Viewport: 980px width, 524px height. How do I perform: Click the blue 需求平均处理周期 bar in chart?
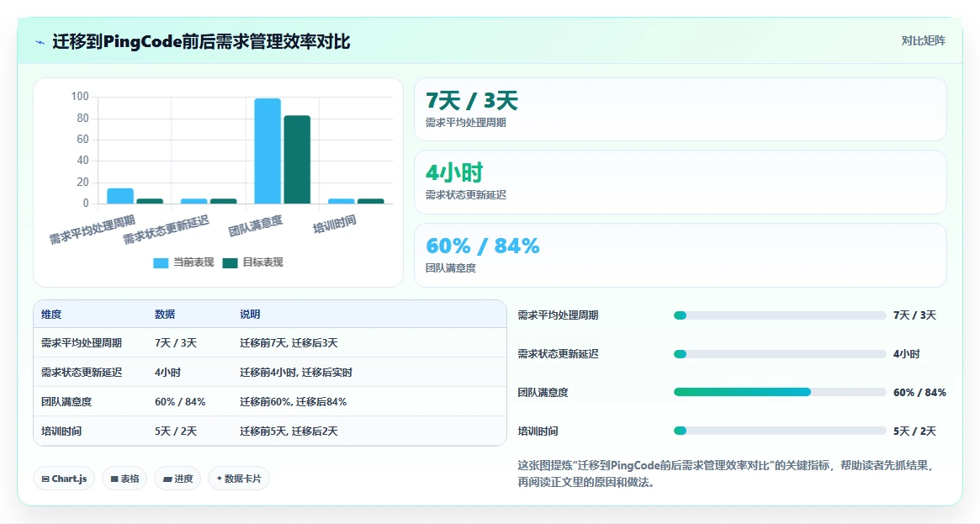120,196
